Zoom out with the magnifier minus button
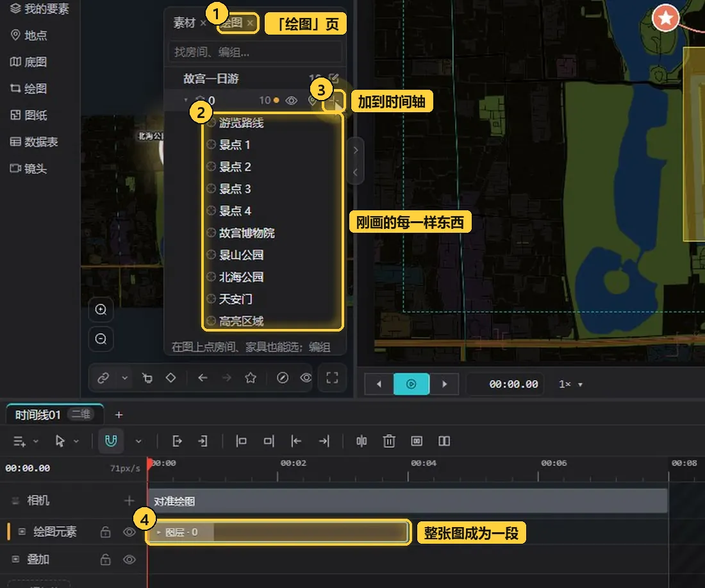 pyautogui.click(x=101, y=339)
